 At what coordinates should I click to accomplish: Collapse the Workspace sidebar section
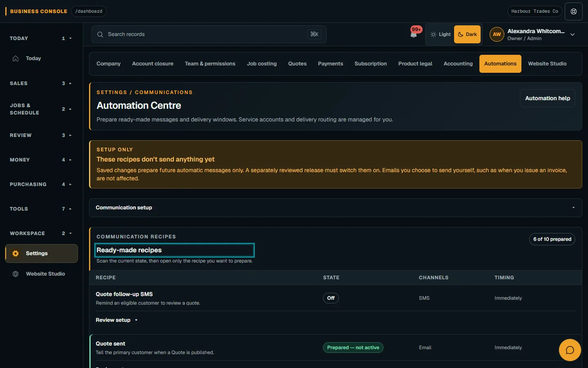point(41,233)
